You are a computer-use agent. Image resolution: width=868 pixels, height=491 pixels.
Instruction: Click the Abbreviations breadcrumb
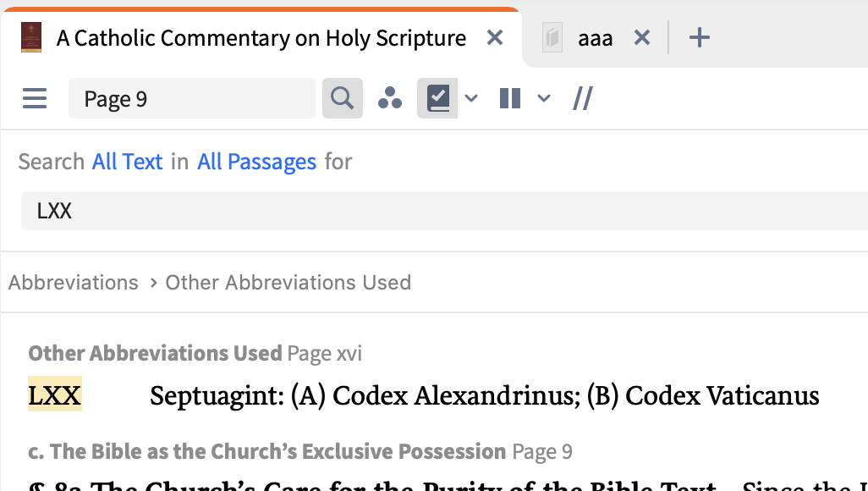point(74,282)
